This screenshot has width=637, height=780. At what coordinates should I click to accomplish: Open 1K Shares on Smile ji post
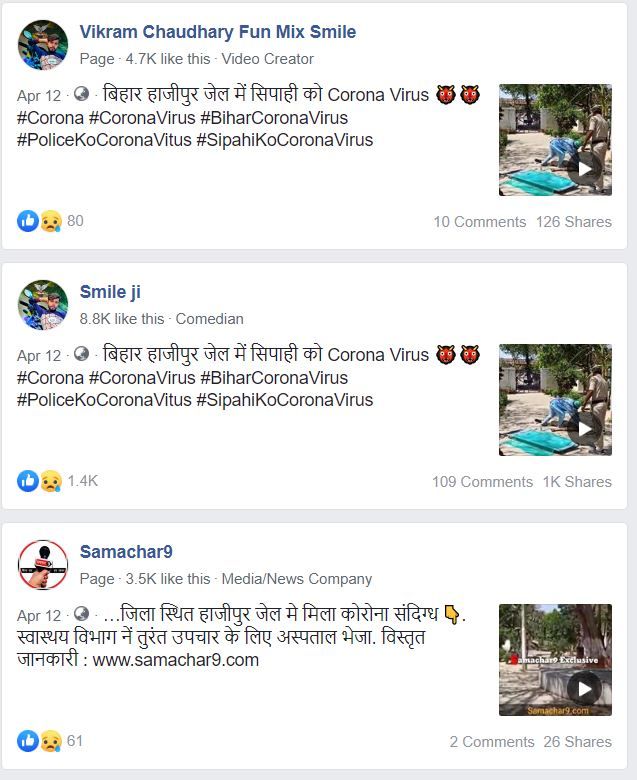(x=577, y=482)
